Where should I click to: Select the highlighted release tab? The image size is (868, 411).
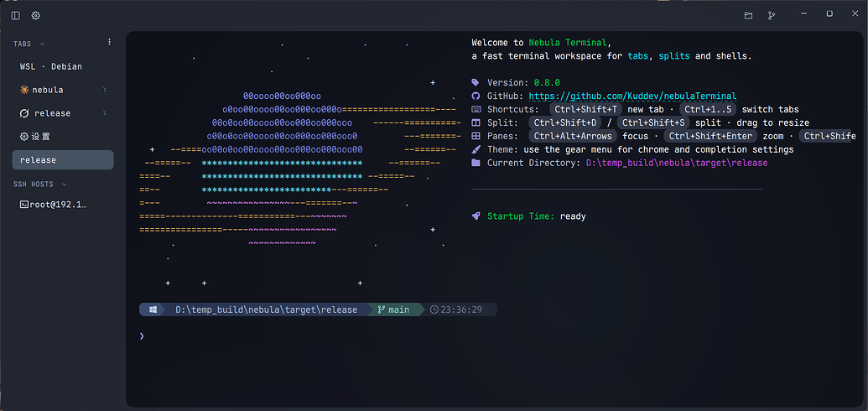63,159
